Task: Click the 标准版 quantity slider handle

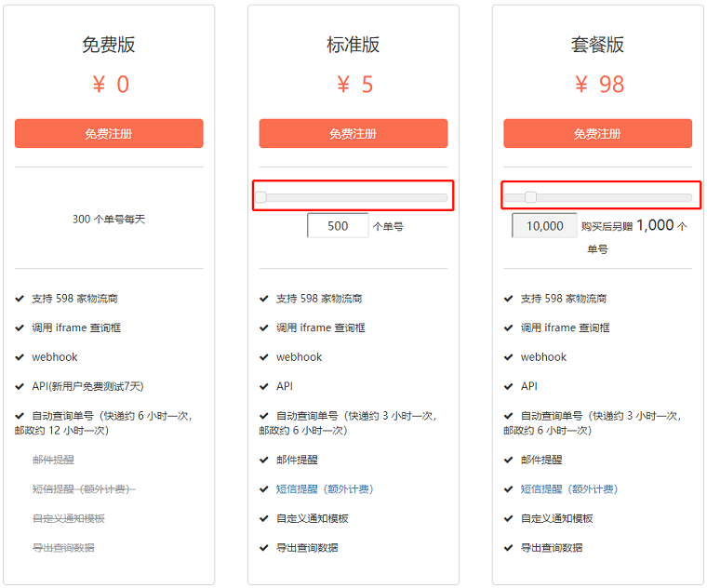Action: point(260,197)
